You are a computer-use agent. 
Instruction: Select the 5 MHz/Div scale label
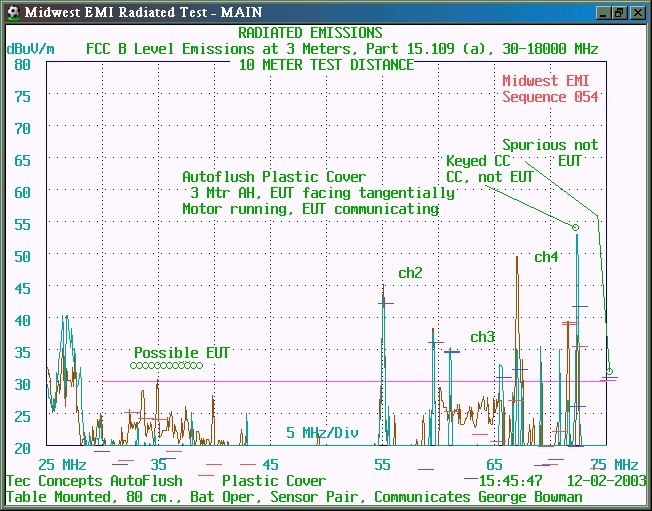pos(321,433)
